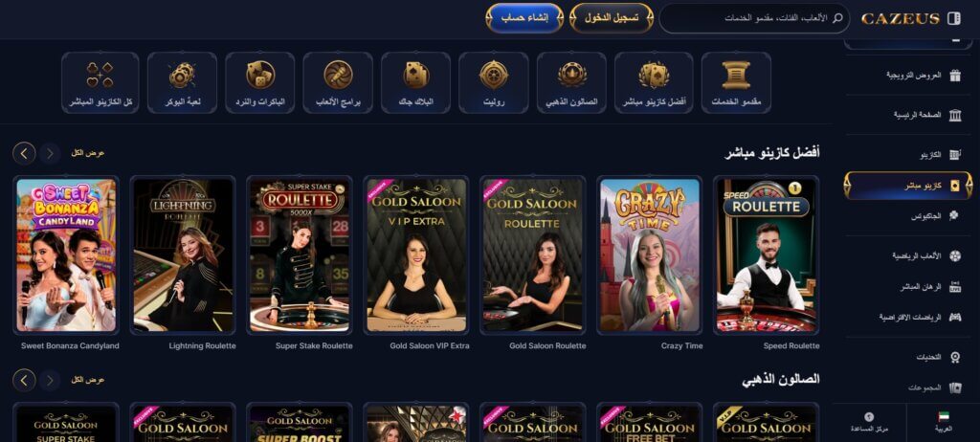Click view all link for top live casino
This screenshot has width=980, height=442.
point(87,152)
